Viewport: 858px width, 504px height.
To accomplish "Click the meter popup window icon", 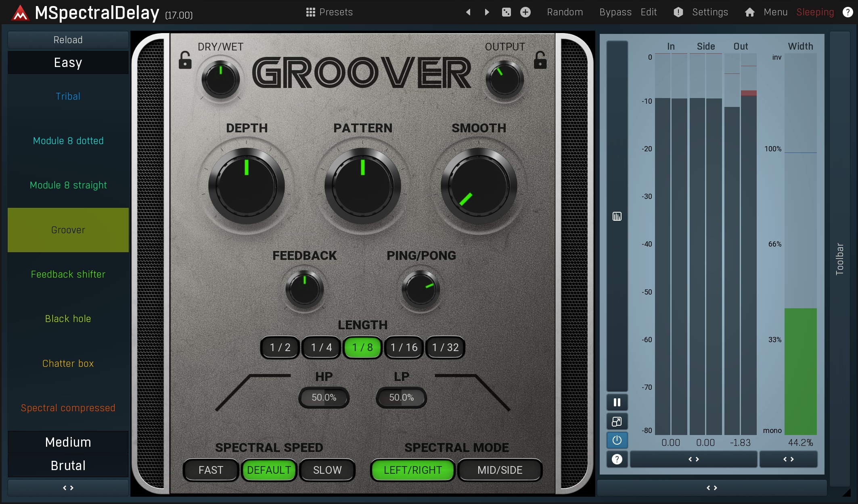I will [617, 422].
